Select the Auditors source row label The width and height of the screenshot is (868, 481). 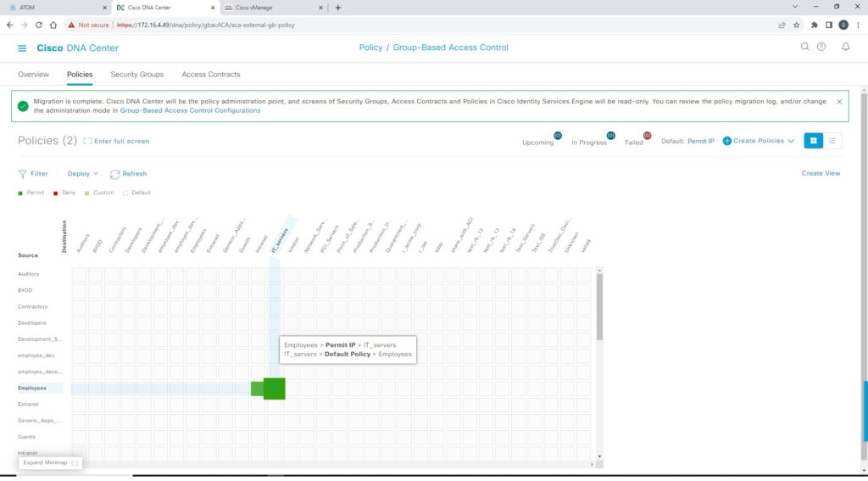pyautogui.click(x=28, y=274)
